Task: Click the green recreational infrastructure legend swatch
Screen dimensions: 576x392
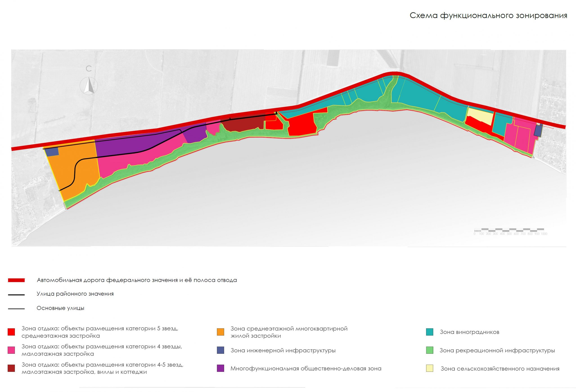Action: [x=430, y=350]
